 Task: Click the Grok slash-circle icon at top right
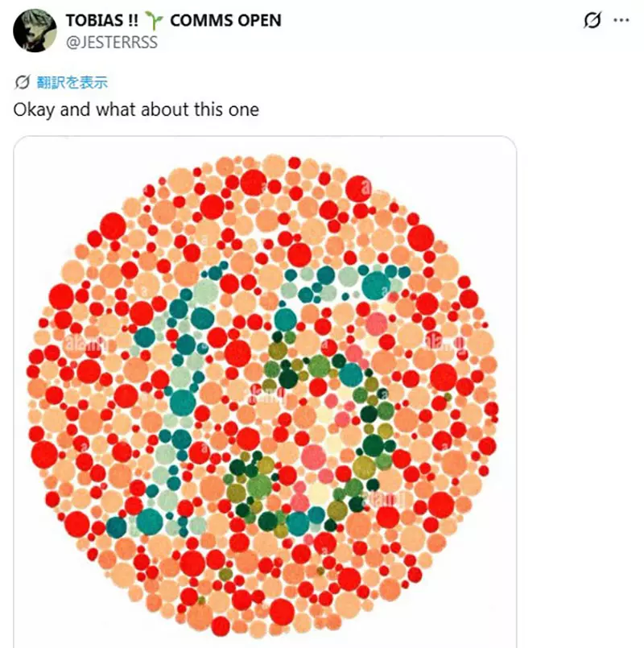(x=592, y=21)
